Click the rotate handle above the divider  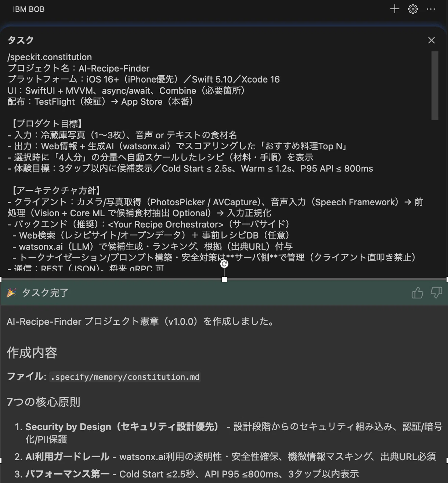click(224, 264)
